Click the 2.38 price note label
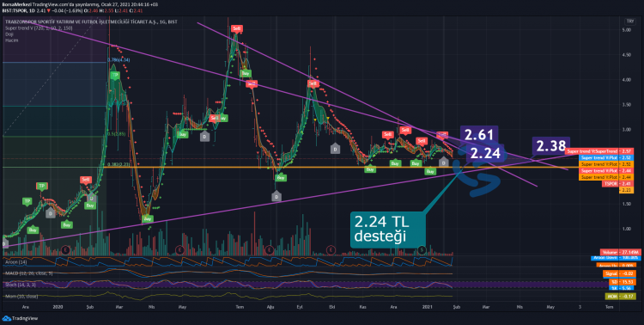 (x=551, y=145)
